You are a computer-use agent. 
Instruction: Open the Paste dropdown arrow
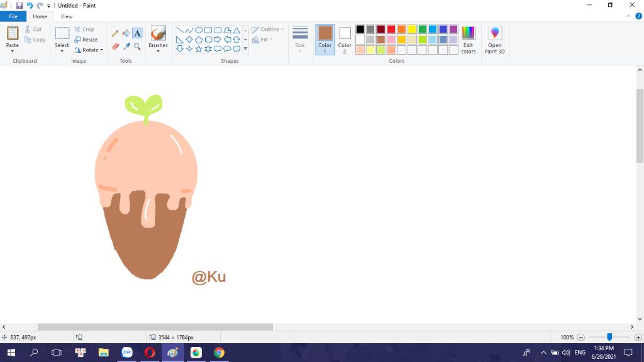(x=13, y=51)
